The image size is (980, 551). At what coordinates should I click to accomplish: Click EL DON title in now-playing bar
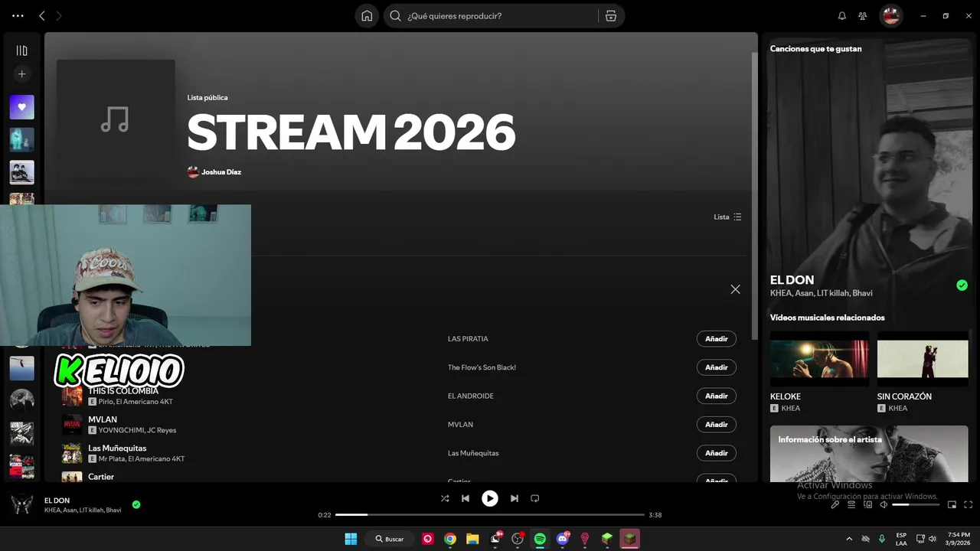[57, 500]
